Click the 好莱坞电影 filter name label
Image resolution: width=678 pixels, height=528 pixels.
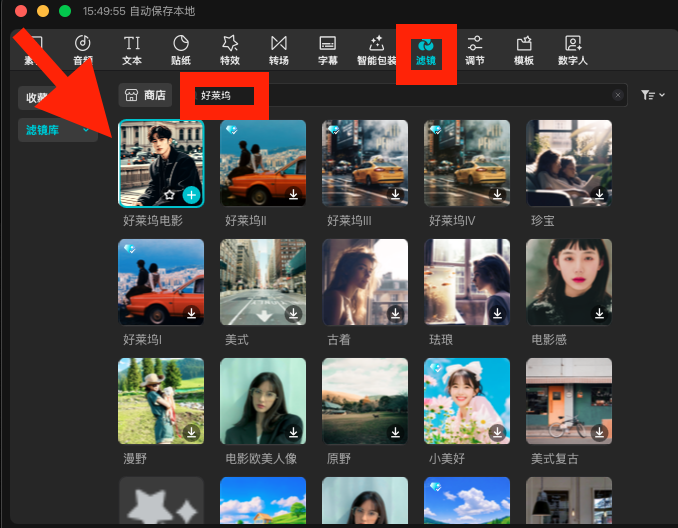click(x=153, y=221)
